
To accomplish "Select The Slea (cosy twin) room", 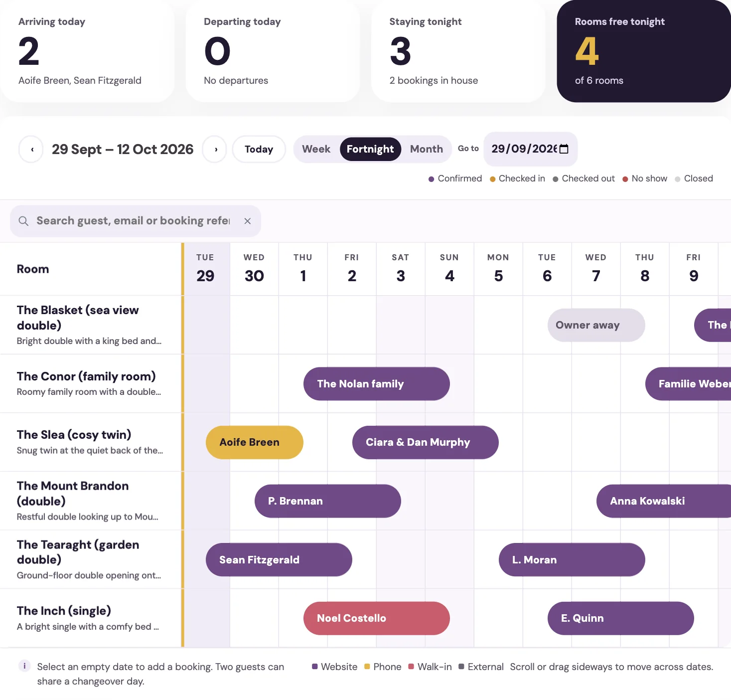I will click(x=90, y=442).
